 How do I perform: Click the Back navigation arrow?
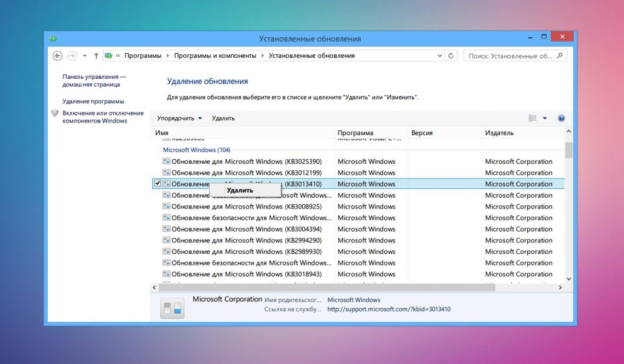(57, 56)
